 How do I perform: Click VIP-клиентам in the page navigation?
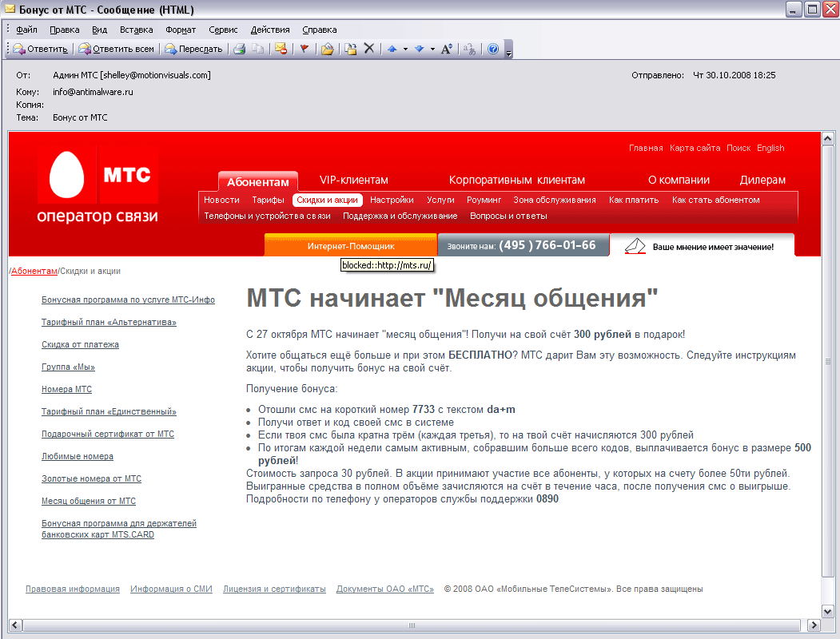coord(353,180)
